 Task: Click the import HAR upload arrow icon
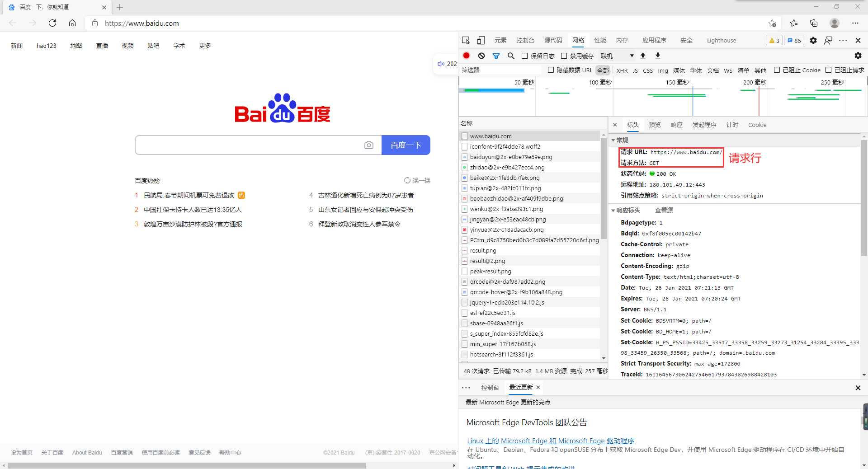(x=643, y=56)
